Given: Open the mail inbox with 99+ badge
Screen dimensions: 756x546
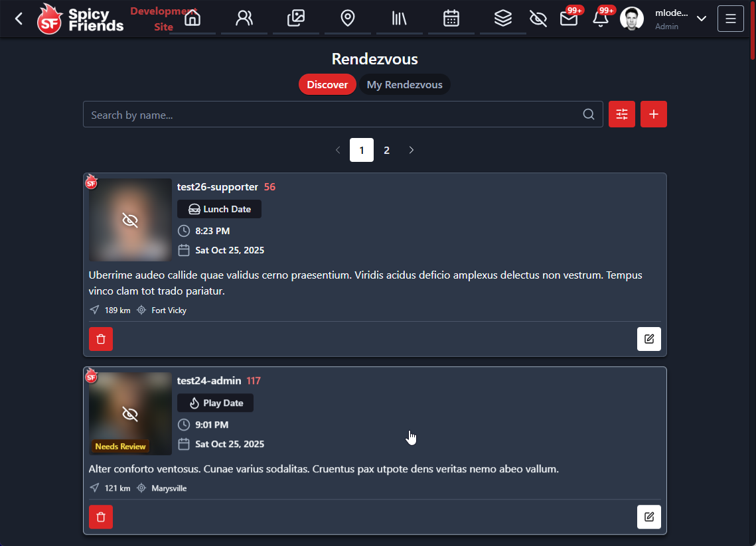Looking at the screenshot, I should [569, 19].
